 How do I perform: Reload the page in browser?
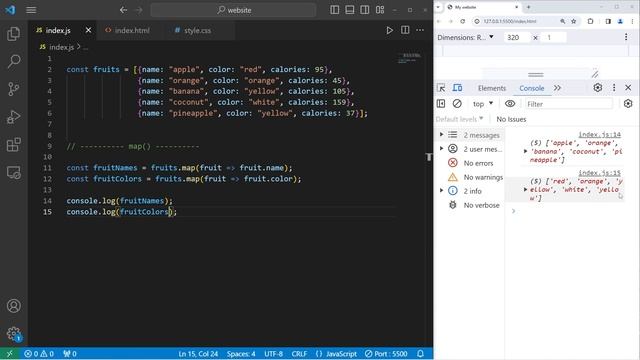(462, 21)
